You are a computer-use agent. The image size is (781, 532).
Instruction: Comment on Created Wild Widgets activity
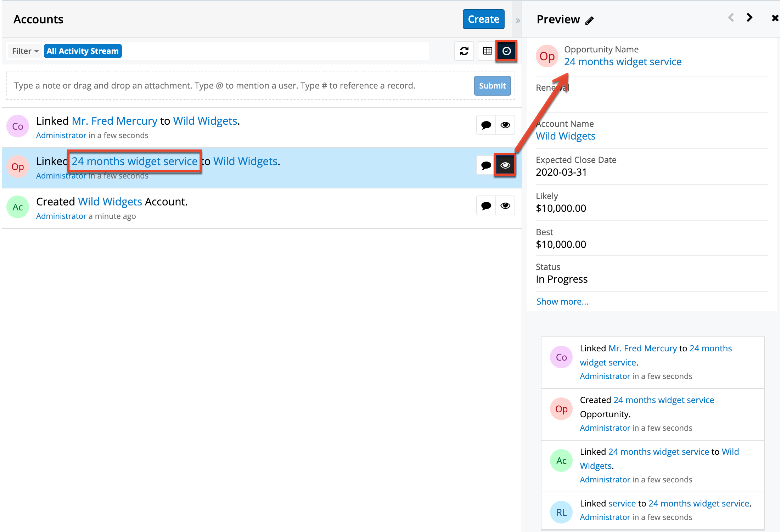[x=486, y=205]
